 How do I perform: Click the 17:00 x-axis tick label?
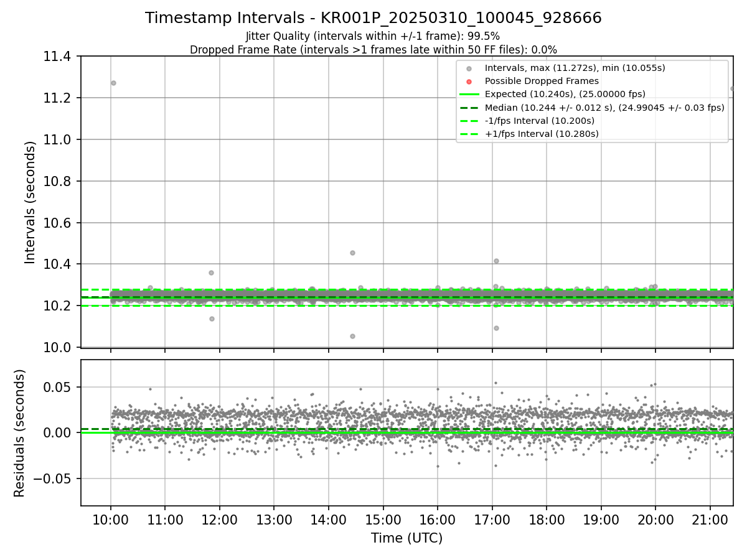[x=492, y=520]
